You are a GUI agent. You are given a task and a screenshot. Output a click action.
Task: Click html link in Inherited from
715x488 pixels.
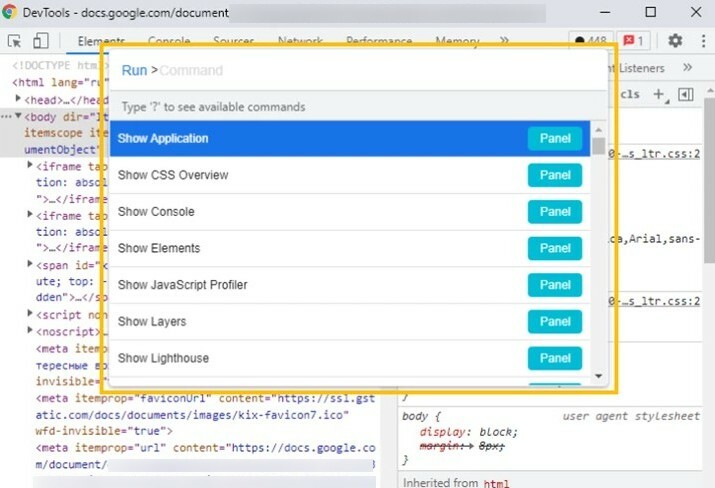click(496, 483)
